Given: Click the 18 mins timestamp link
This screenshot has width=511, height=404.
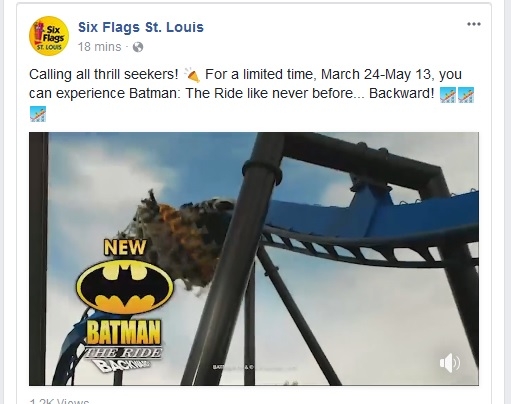Looking at the screenshot, I should coord(99,47).
